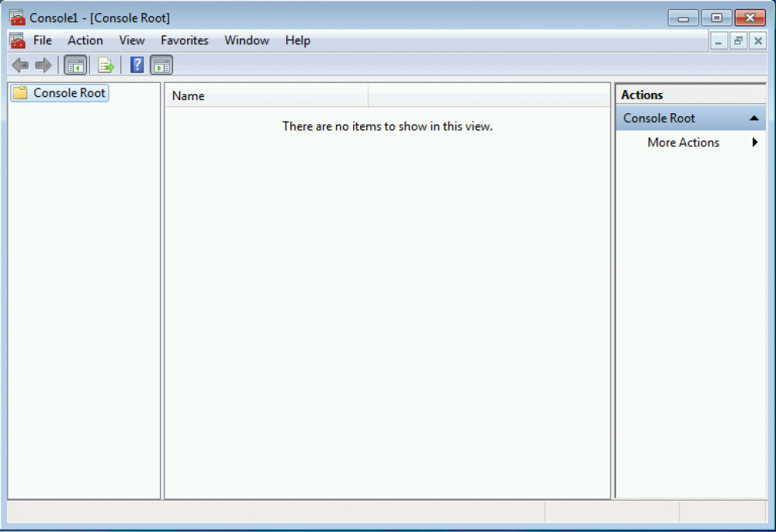Open the Help menu
Image resolution: width=776 pixels, height=532 pixels.
pyautogui.click(x=297, y=40)
